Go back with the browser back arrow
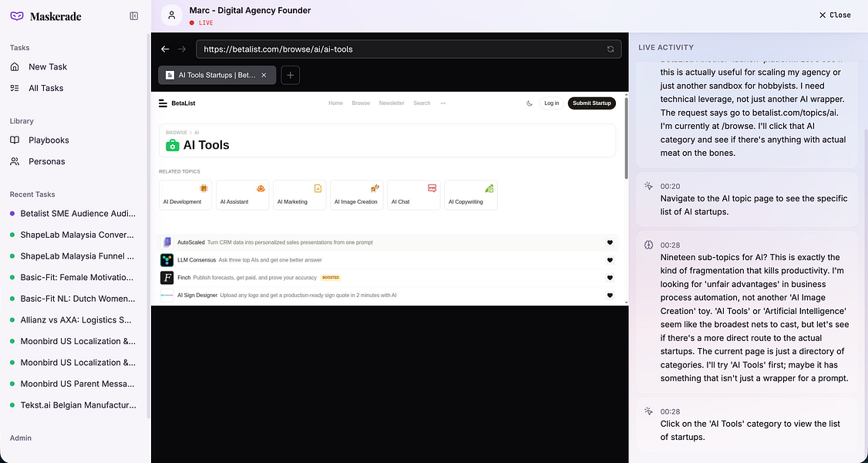The height and width of the screenshot is (463, 868). click(165, 49)
